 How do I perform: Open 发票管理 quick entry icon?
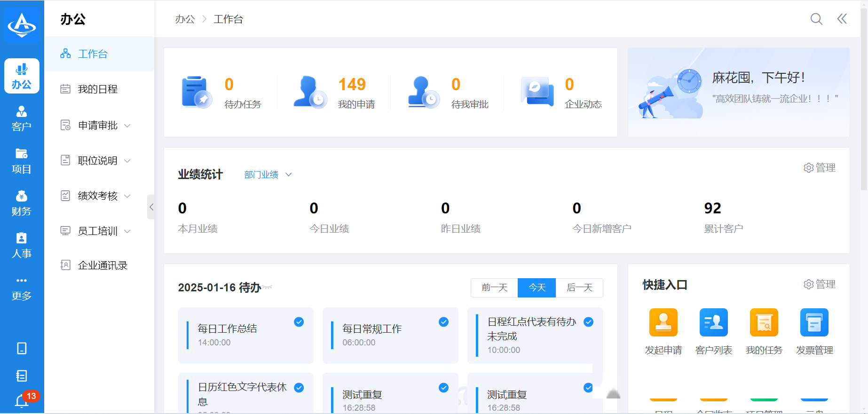(x=814, y=322)
